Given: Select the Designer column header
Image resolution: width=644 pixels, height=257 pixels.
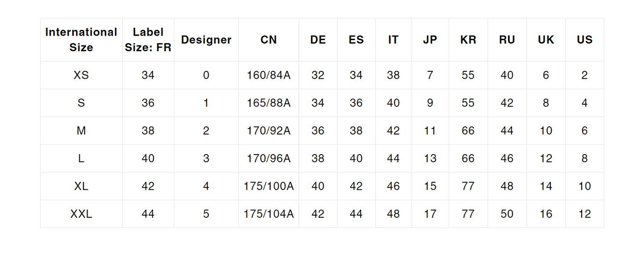Looking at the screenshot, I should [206, 40].
